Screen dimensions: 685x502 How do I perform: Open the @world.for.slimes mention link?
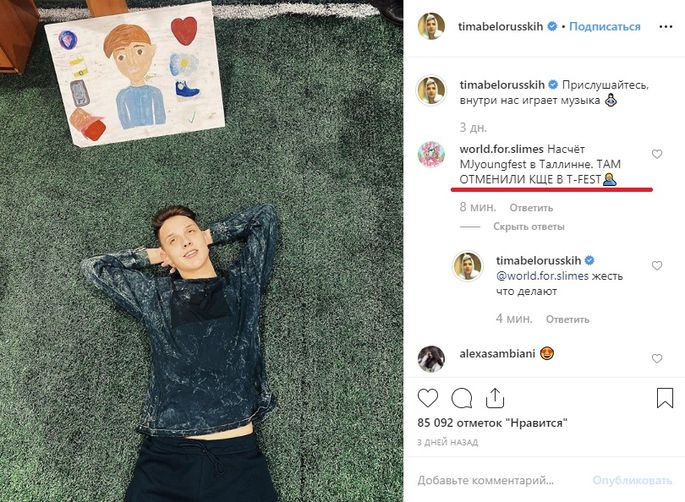[542, 276]
